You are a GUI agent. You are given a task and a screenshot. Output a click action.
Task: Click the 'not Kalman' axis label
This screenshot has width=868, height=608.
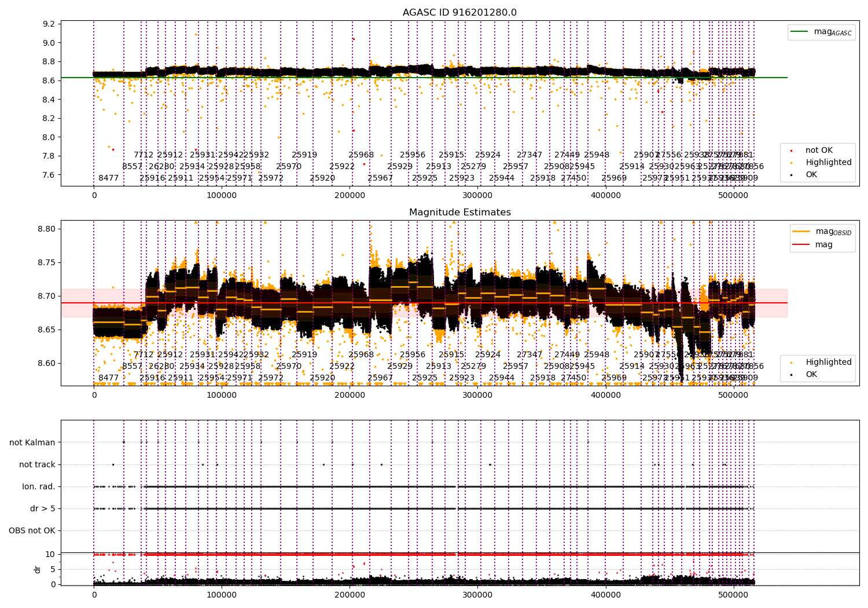click(32, 442)
